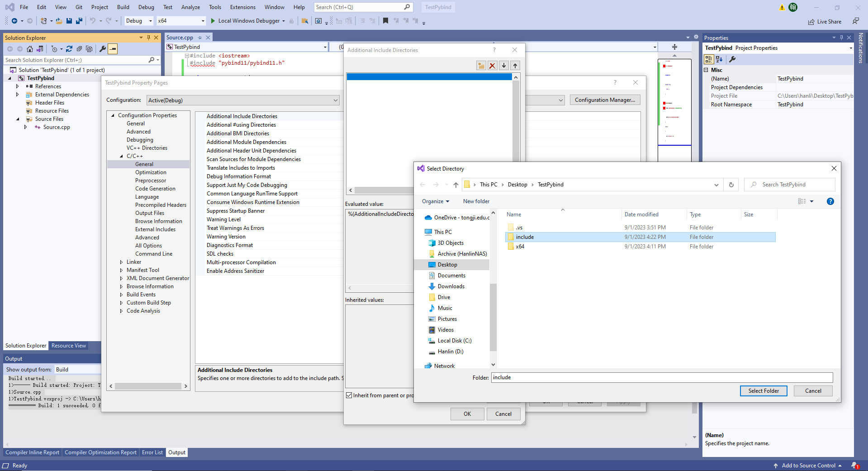
Task: Click the Navigate Backward toolbar icon
Action: click(14, 21)
